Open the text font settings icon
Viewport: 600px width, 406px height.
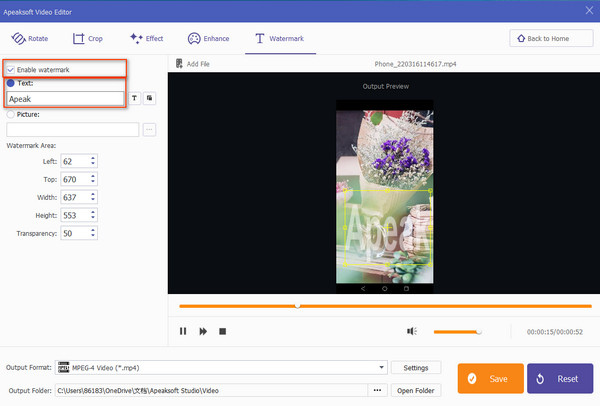click(134, 98)
